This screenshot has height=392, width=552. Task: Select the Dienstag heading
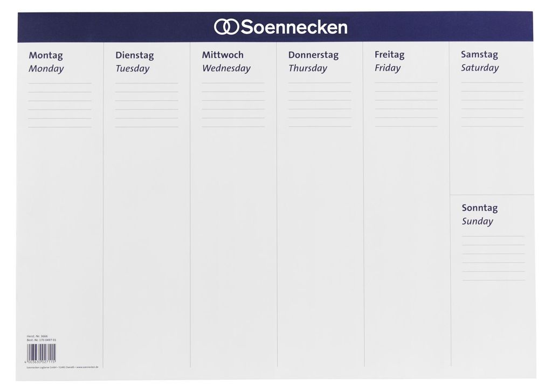[134, 56]
